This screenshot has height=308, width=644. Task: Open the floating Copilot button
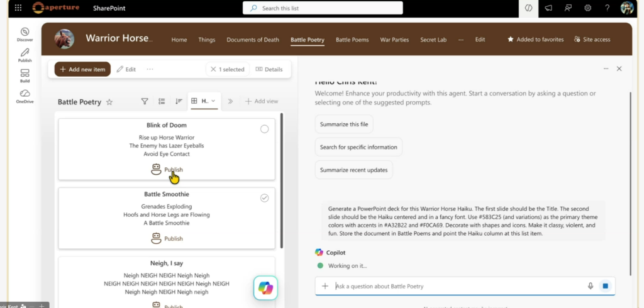pos(266,288)
